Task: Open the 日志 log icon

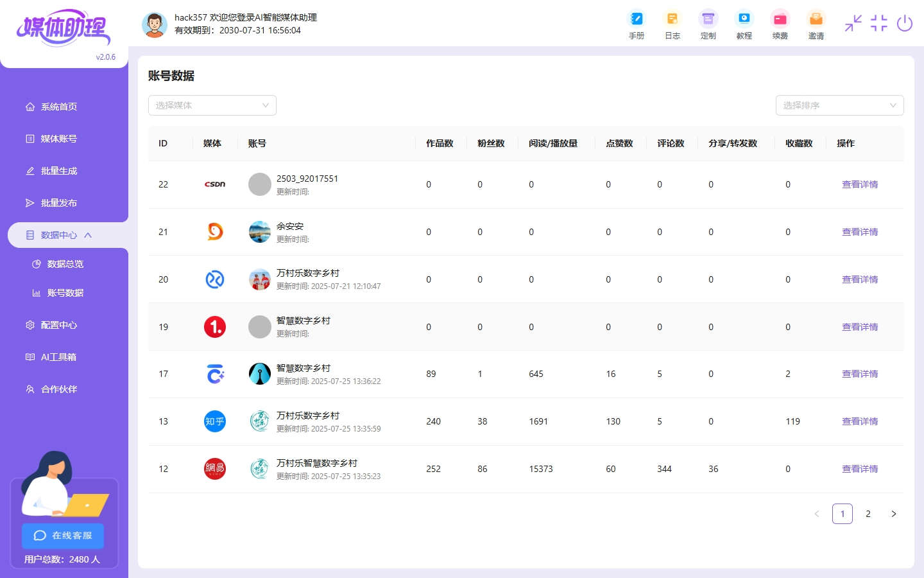Action: [672, 19]
